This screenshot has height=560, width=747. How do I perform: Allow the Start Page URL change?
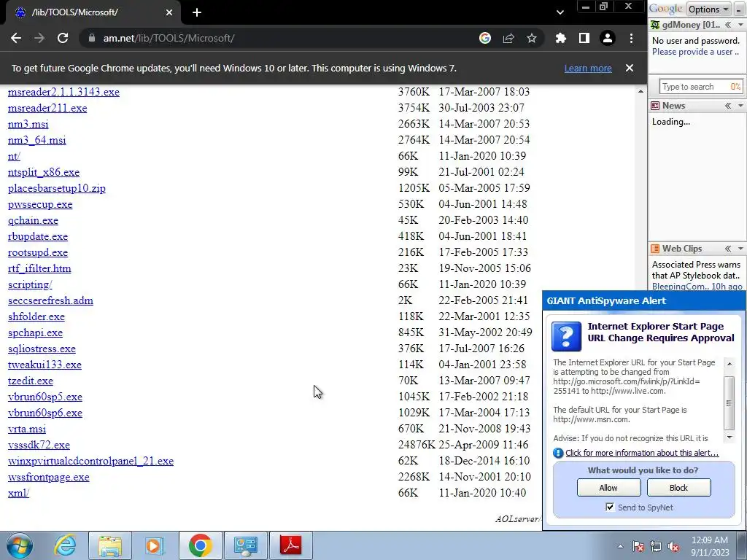tap(608, 488)
